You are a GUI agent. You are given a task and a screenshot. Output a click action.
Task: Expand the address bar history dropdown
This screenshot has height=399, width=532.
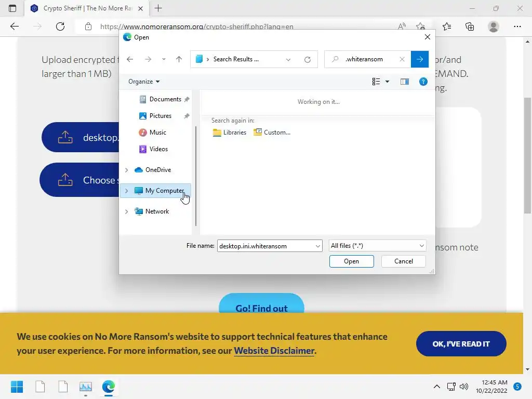pyautogui.click(x=288, y=59)
